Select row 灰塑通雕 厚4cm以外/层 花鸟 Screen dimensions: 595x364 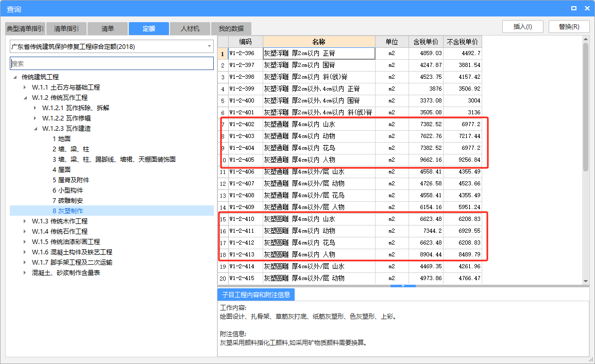click(319, 195)
